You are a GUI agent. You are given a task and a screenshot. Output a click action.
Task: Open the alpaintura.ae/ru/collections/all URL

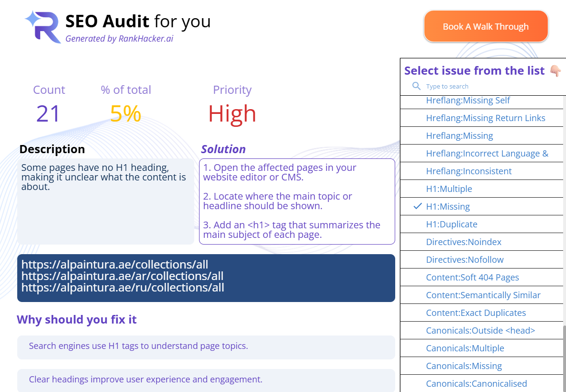tap(123, 288)
